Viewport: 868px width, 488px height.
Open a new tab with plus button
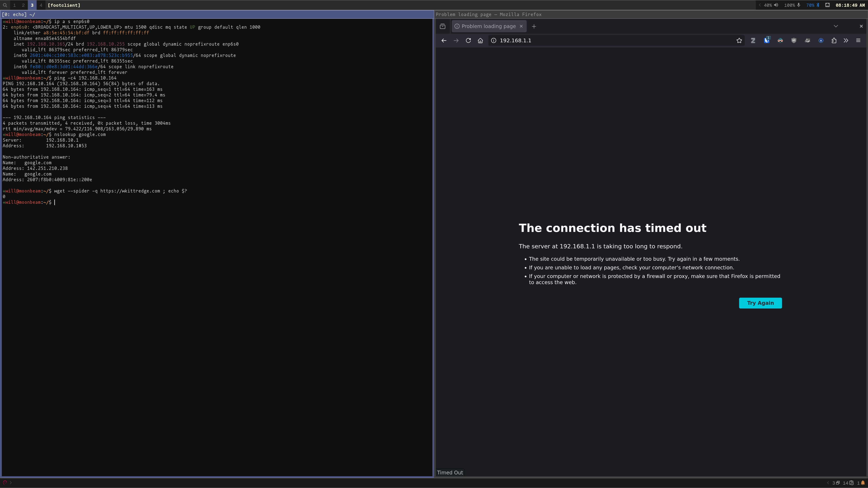pyautogui.click(x=534, y=26)
